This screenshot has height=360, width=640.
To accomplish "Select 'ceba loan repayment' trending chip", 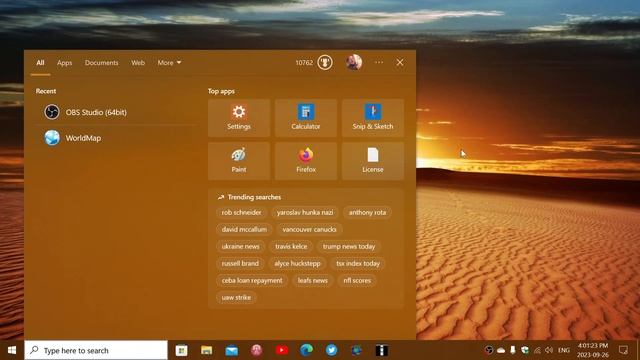I will point(252,280).
